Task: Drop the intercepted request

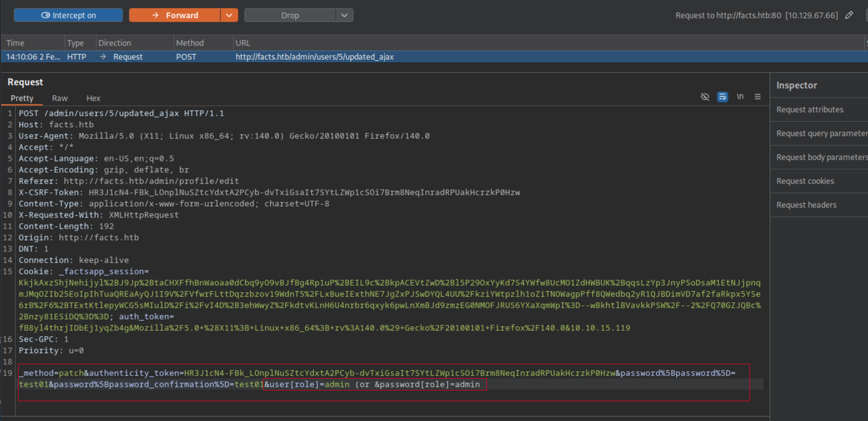Action: coord(290,15)
